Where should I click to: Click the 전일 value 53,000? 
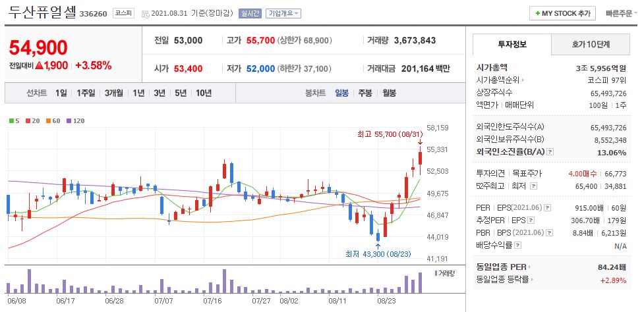(x=188, y=41)
